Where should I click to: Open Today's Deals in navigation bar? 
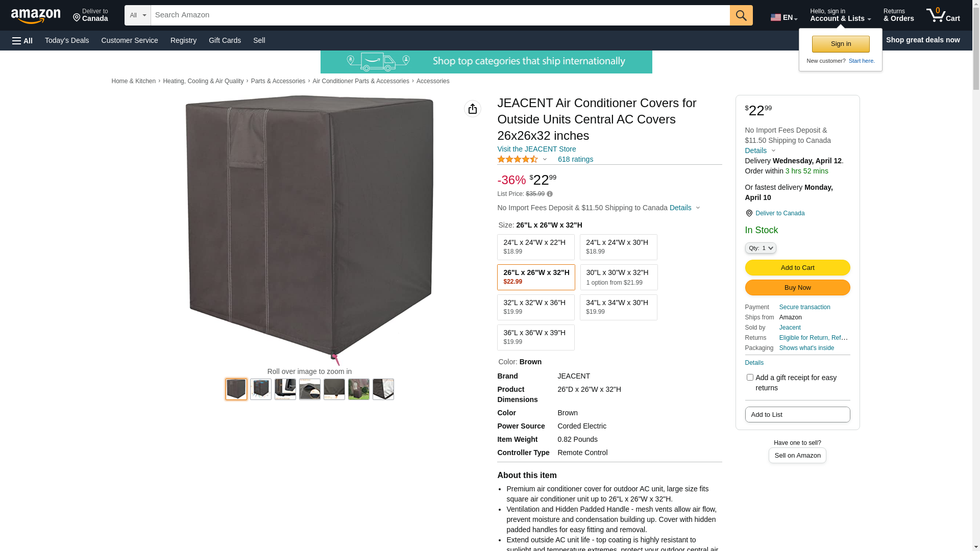coord(67,40)
